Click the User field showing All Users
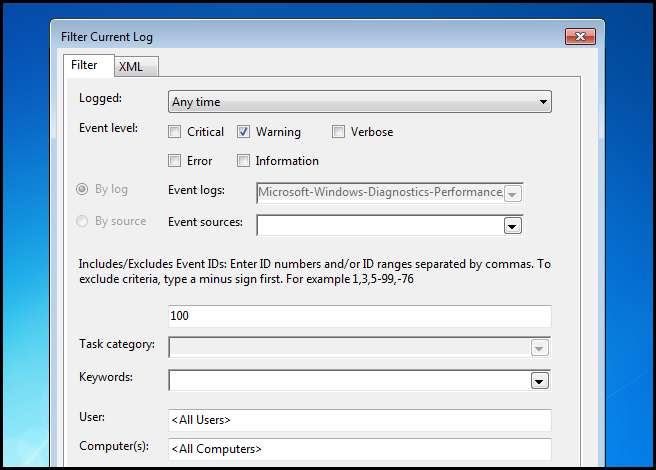This screenshot has height=470, width=656. (360, 420)
